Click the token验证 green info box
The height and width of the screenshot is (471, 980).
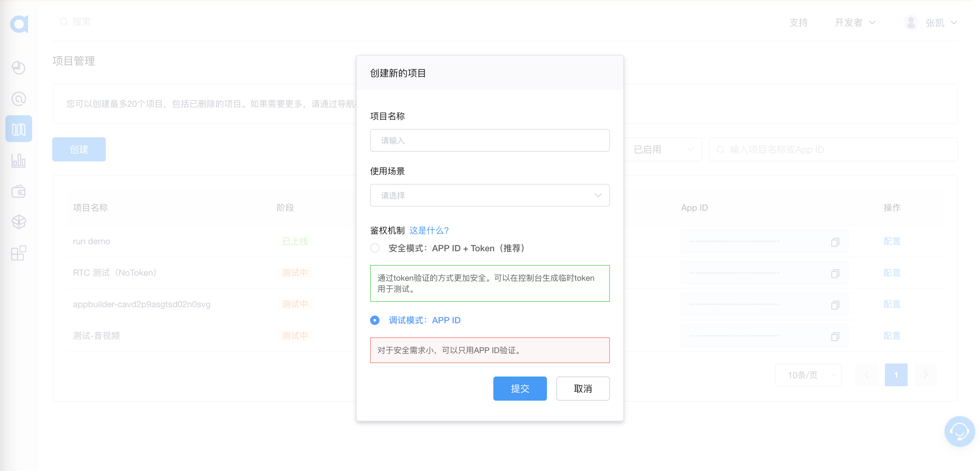pos(490,283)
